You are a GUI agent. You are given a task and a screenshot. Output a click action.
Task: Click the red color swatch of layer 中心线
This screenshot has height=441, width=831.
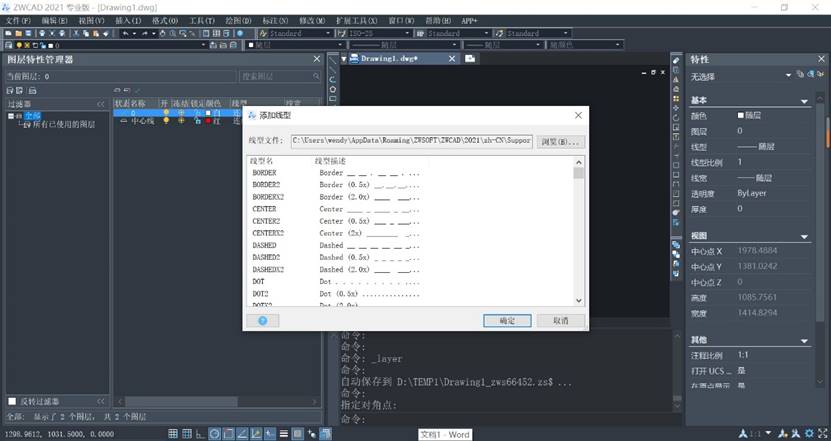211,121
